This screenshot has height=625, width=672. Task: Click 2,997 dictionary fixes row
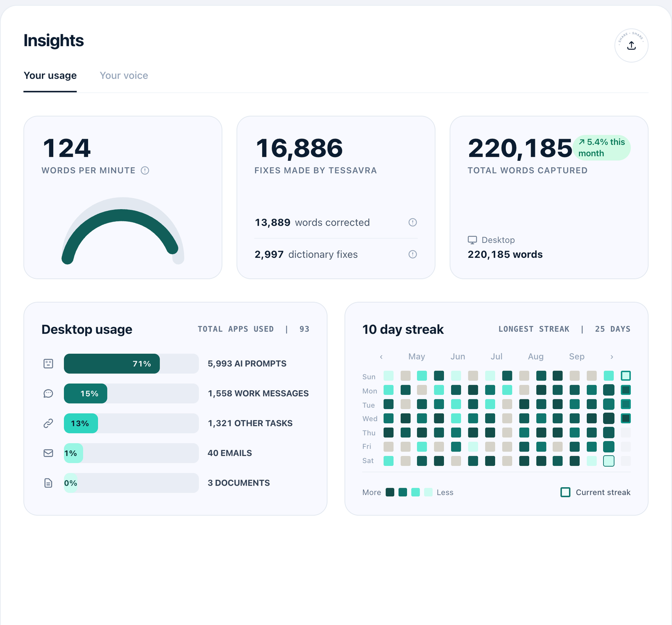tap(336, 254)
